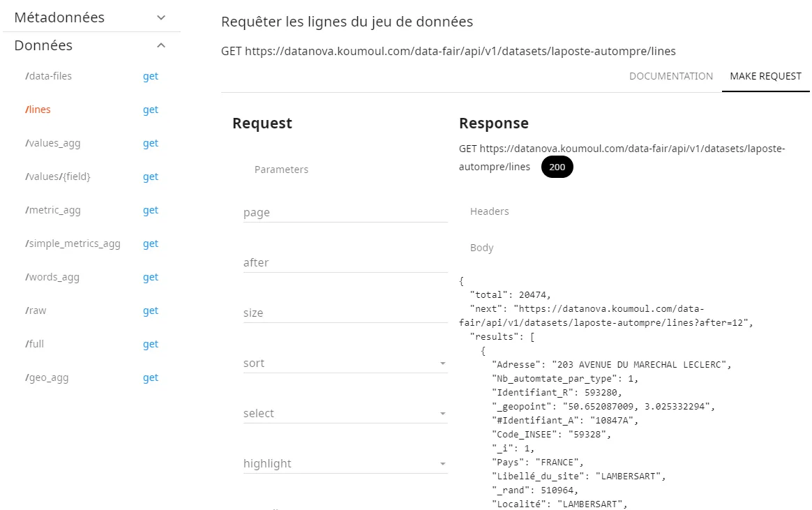Click the "Code_INSEE": "59328" line
The height and width of the screenshot is (510, 812).
tap(551, 435)
